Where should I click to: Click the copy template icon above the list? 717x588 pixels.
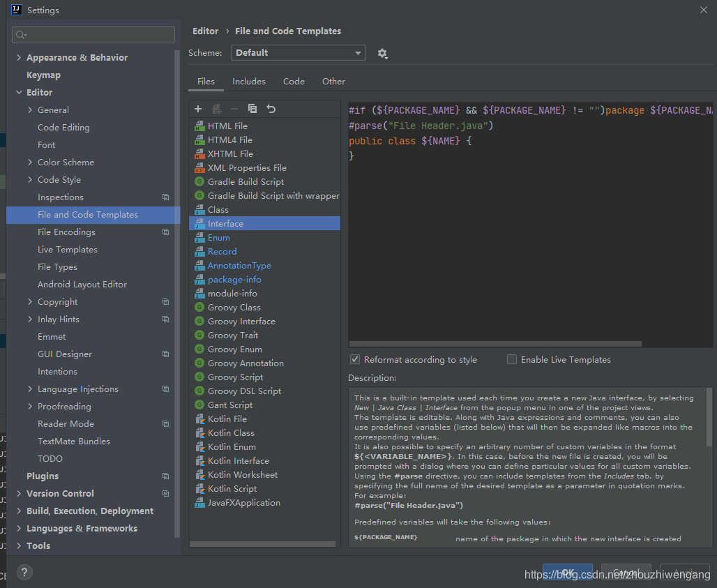[x=252, y=109]
